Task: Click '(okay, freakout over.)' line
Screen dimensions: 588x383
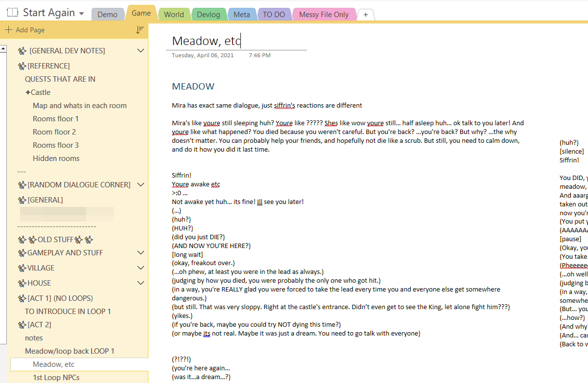Action: click(203, 263)
